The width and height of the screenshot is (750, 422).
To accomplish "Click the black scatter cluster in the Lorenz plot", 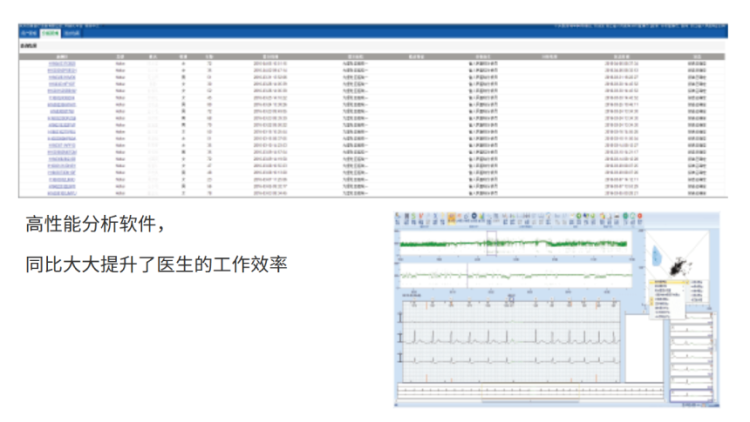I will 678,267.
